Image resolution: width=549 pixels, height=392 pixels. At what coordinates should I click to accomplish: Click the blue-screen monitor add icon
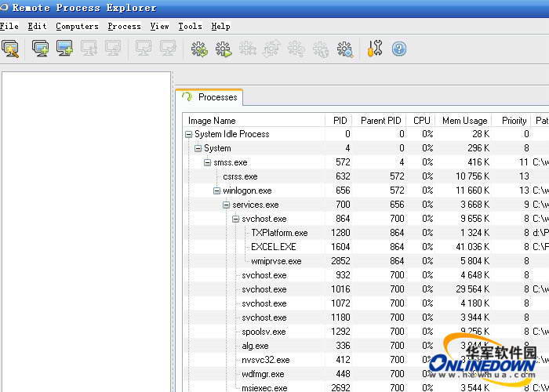click(x=64, y=49)
